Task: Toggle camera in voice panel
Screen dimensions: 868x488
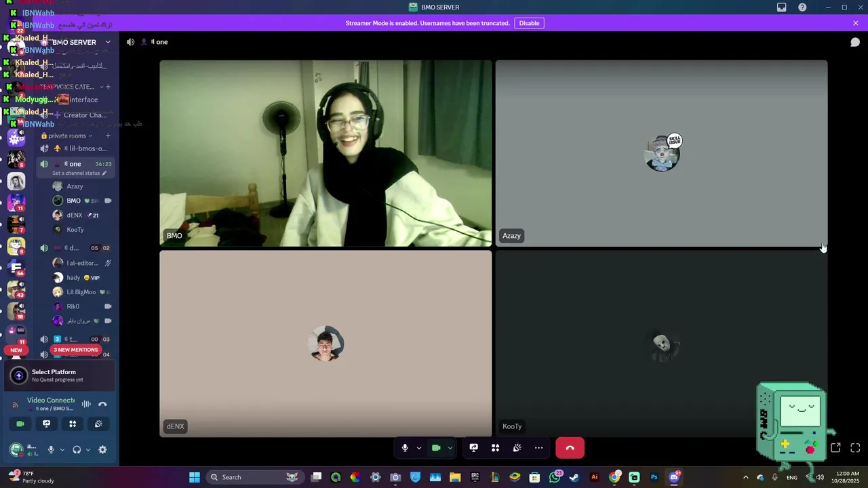Action: 20,424
